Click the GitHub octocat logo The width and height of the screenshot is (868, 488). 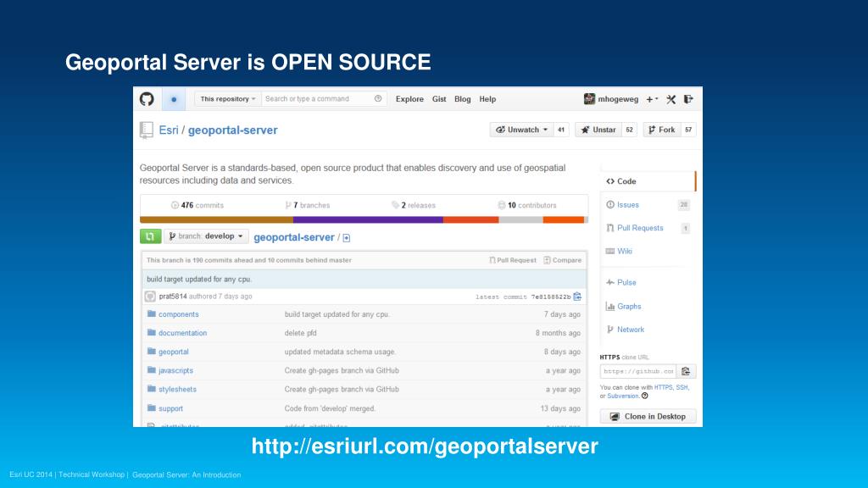point(147,99)
